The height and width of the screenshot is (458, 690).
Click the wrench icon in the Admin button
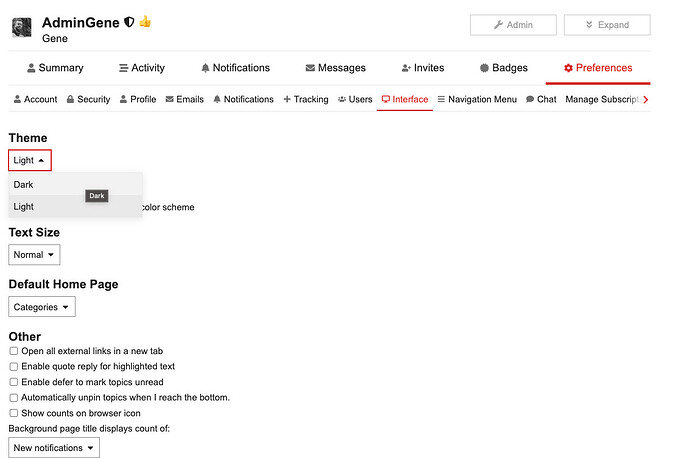point(499,25)
